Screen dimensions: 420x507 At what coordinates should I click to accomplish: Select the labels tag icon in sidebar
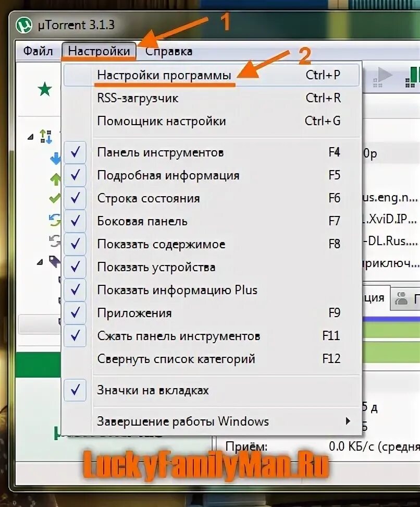coord(55,261)
